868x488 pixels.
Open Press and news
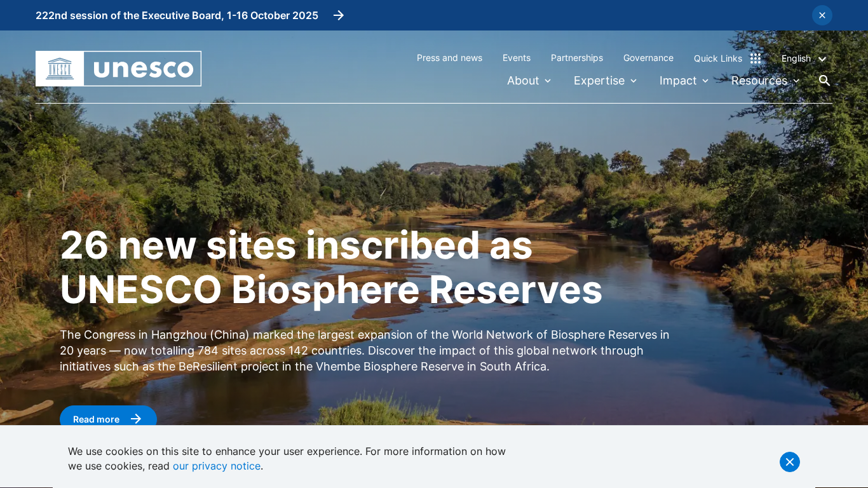pos(449,58)
